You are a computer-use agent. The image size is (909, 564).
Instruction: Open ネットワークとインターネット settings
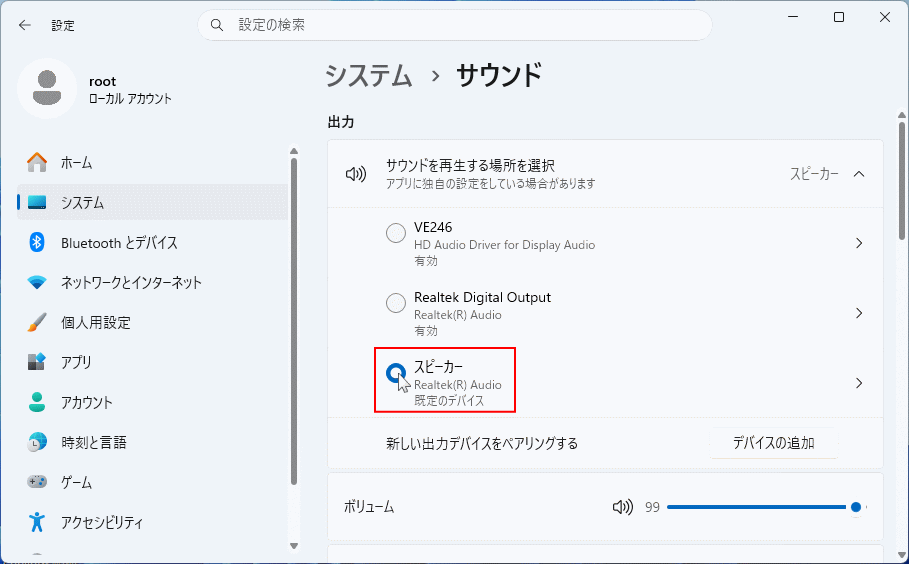[152, 282]
